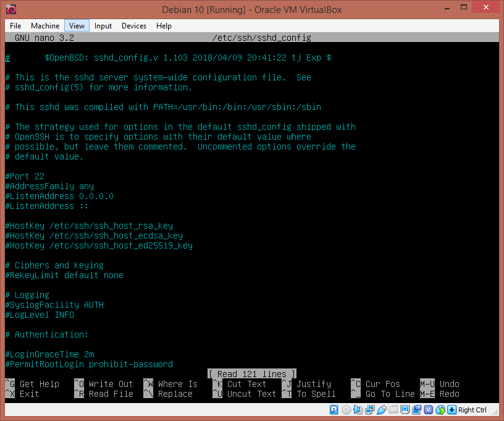The width and height of the screenshot is (504, 421).
Task: Open the audio indicator in status bar
Action: click(358, 410)
